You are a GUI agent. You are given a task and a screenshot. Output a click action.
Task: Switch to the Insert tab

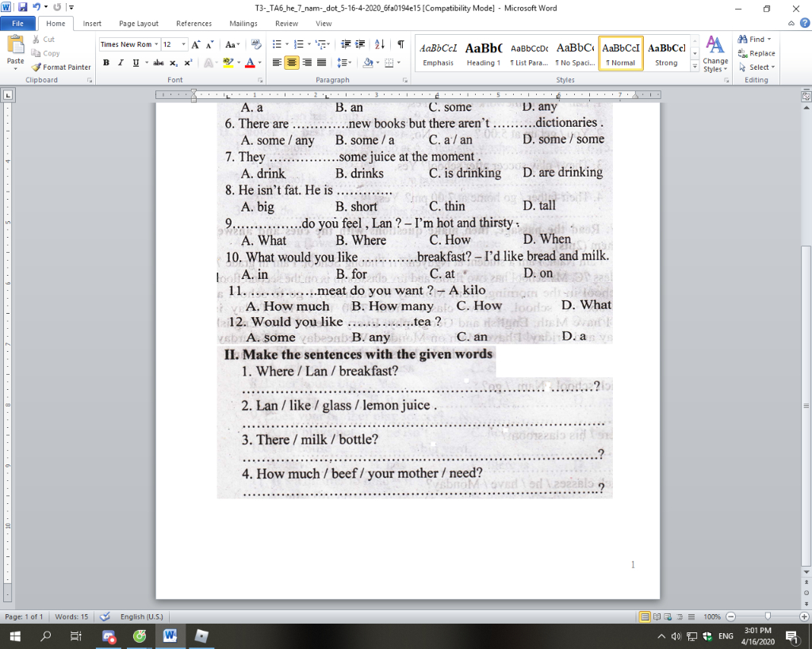pyautogui.click(x=92, y=23)
